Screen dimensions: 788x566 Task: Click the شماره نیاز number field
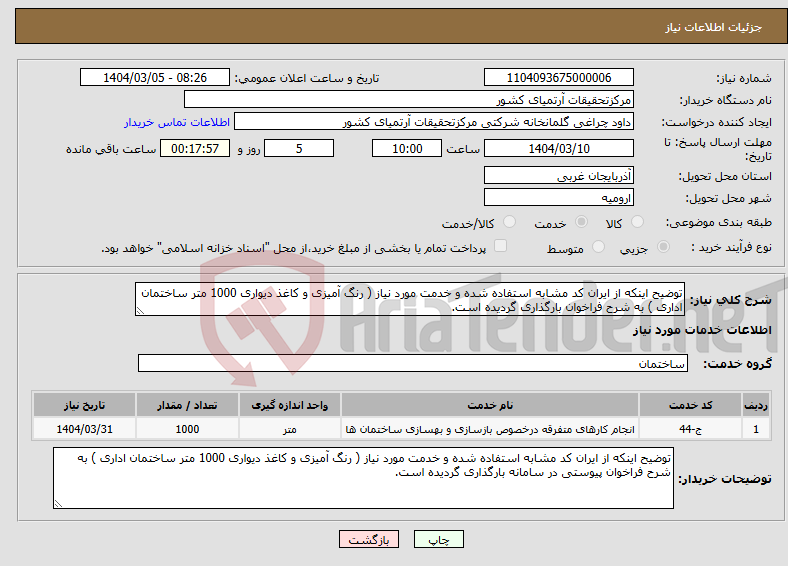pyautogui.click(x=558, y=77)
